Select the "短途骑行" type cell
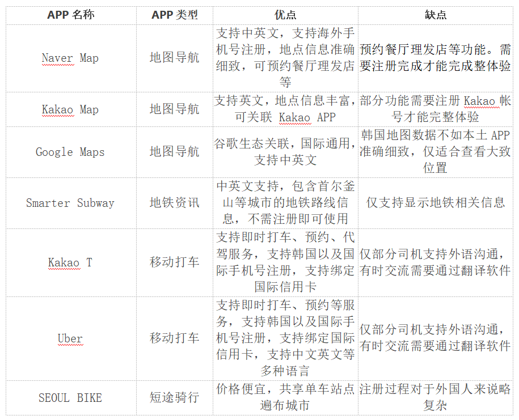 click(x=174, y=397)
